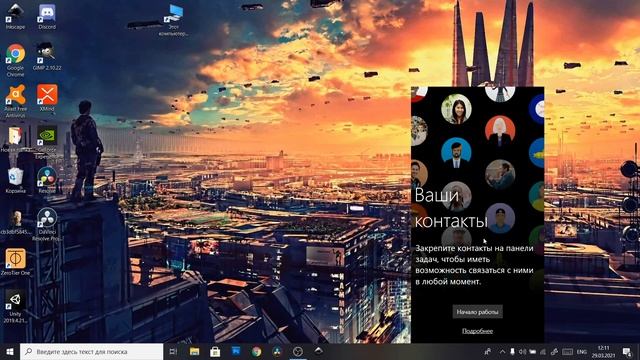Click the taskbar search box
640x360 pixels.
click(x=91, y=351)
